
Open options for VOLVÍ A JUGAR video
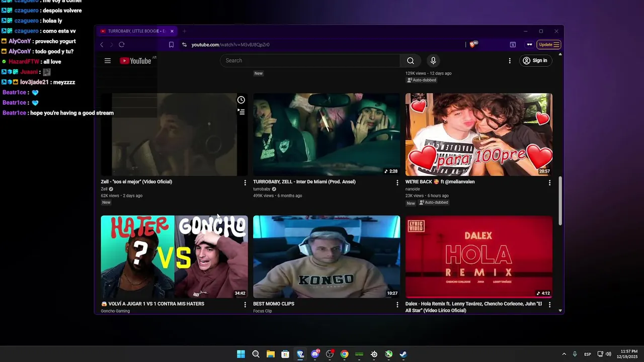click(245, 305)
